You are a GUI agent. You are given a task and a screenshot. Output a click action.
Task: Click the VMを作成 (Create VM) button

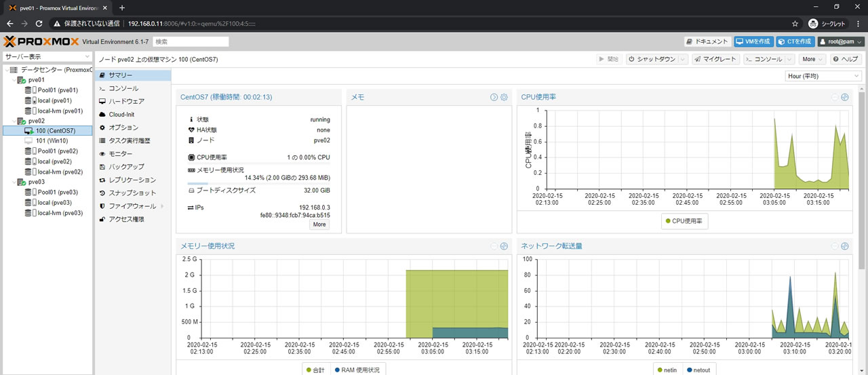click(x=753, y=41)
